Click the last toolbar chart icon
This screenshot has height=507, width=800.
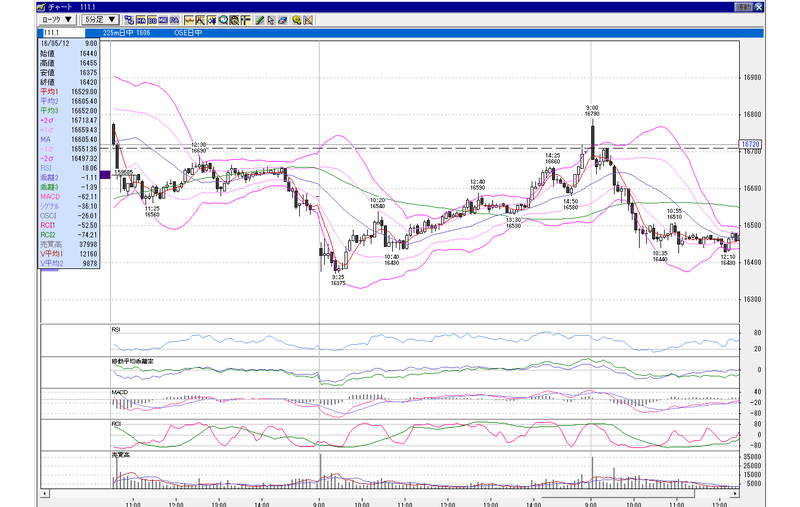pyautogui.click(x=308, y=20)
